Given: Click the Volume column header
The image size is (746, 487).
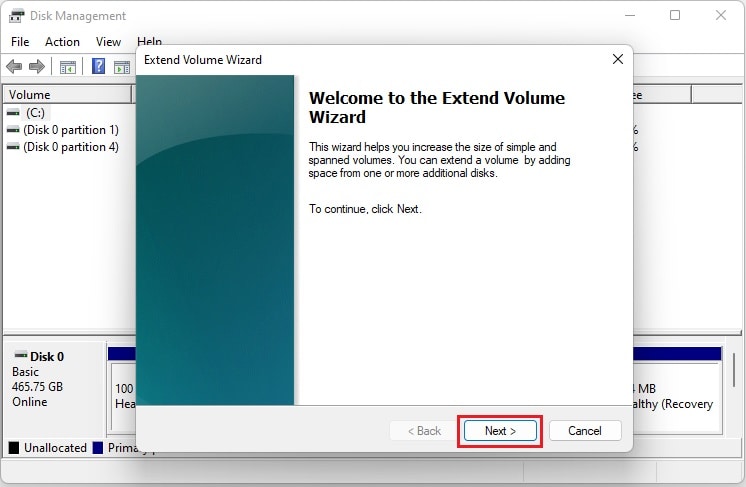Looking at the screenshot, I should point(68,95).
